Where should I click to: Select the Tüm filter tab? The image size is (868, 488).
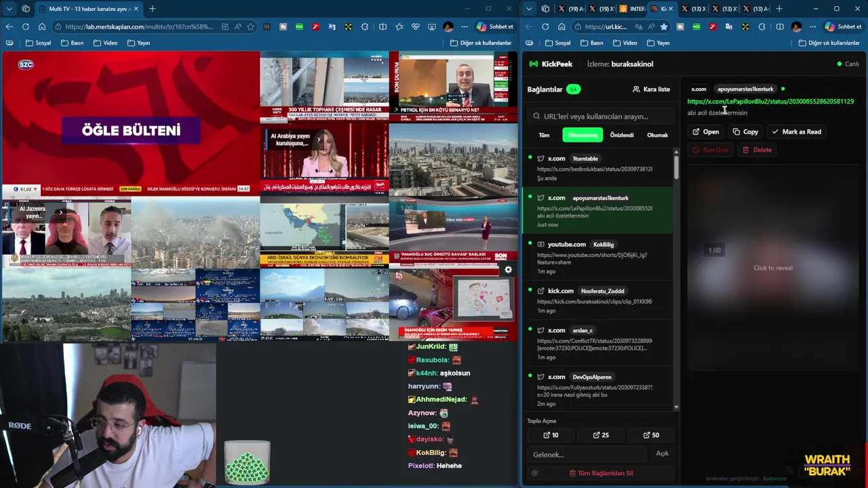tap(544, 135)
